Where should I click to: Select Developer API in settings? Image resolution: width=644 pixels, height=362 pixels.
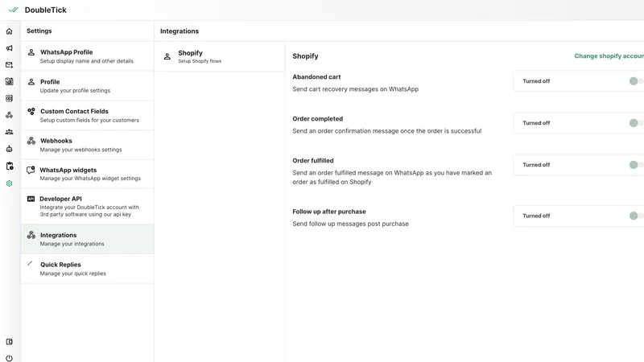pyautogui.click(x=88, y=207)
